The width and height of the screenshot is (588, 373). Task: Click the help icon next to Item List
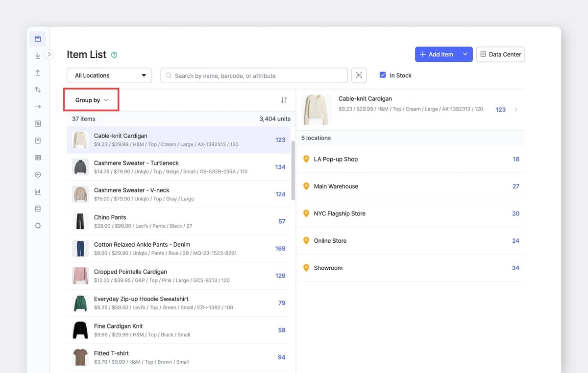(114, 55)
